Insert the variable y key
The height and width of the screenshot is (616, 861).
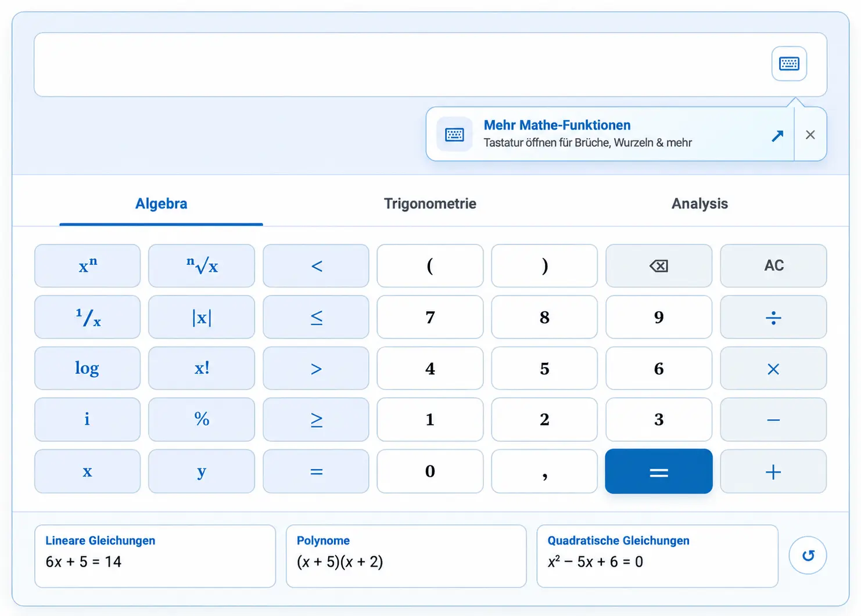(x=202, y=471)
